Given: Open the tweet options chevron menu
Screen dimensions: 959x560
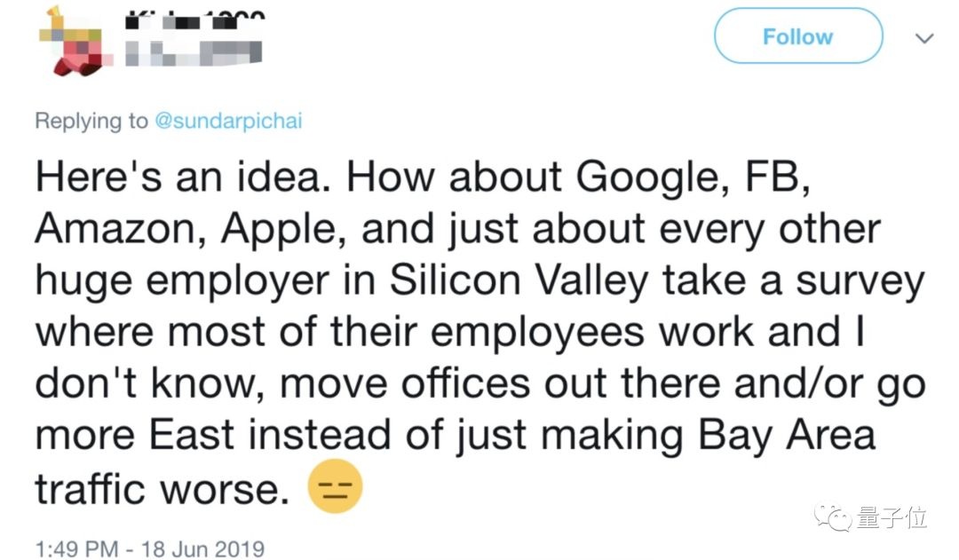Looking at the screenshot, I should tap(924, 38).
